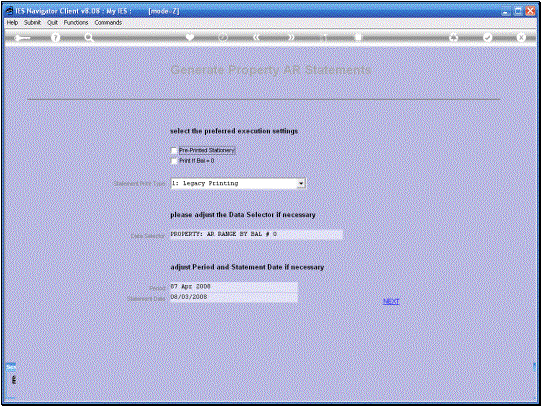Click the round X toolbar icon
Viewport: 541px width, 406px height.
tap(521, 37)
